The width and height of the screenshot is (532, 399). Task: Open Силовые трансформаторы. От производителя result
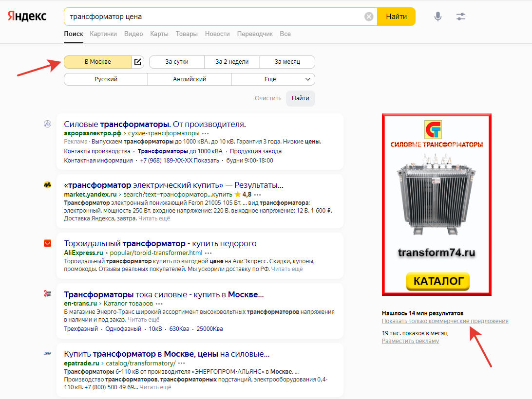(155, 124)
